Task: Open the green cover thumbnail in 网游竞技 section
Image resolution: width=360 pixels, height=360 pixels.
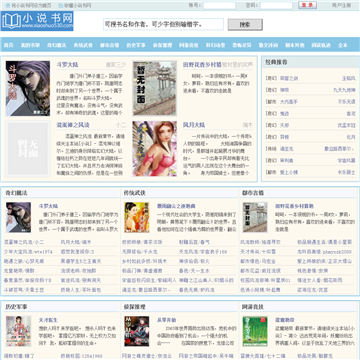Action: (x=255, y=331)
